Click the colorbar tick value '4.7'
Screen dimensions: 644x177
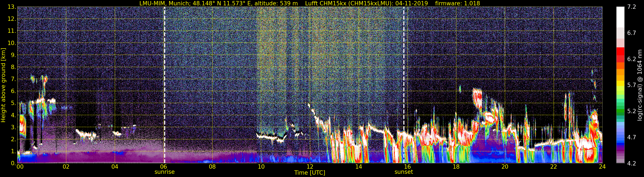pos(632,137)
